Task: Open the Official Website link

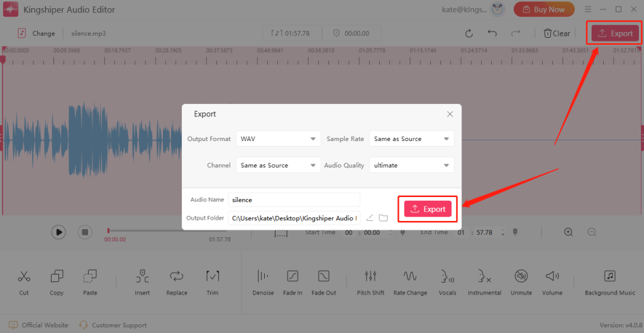Action: point(38,325)
